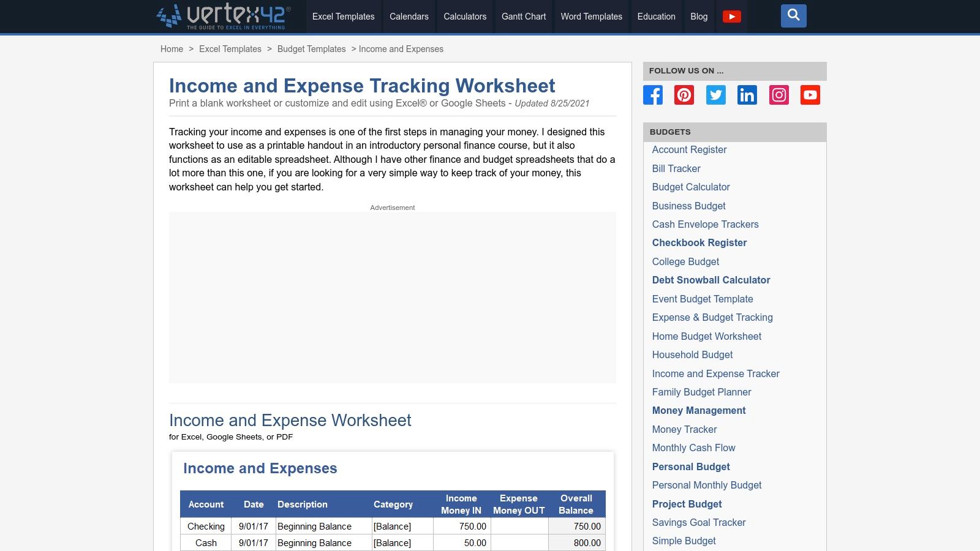
Task: Select the Checkbook Register sidebar link
Action: coord(699,242)
